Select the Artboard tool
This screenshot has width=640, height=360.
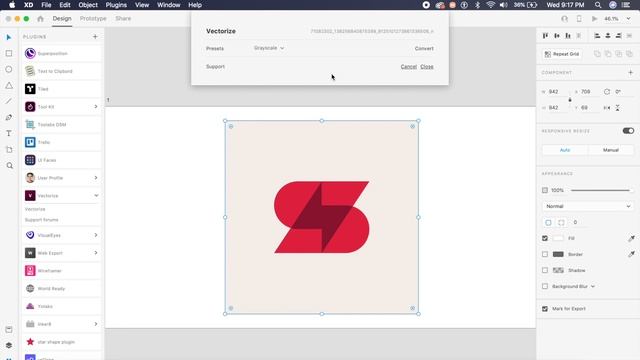coord(9,150)
